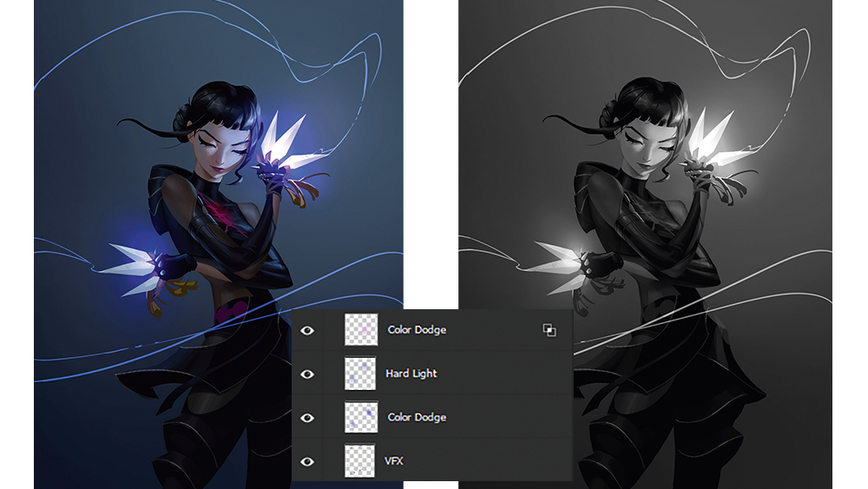
Task: Select thumbnail of Color Dodge layer above VFX
Action: tap(361, 417)
